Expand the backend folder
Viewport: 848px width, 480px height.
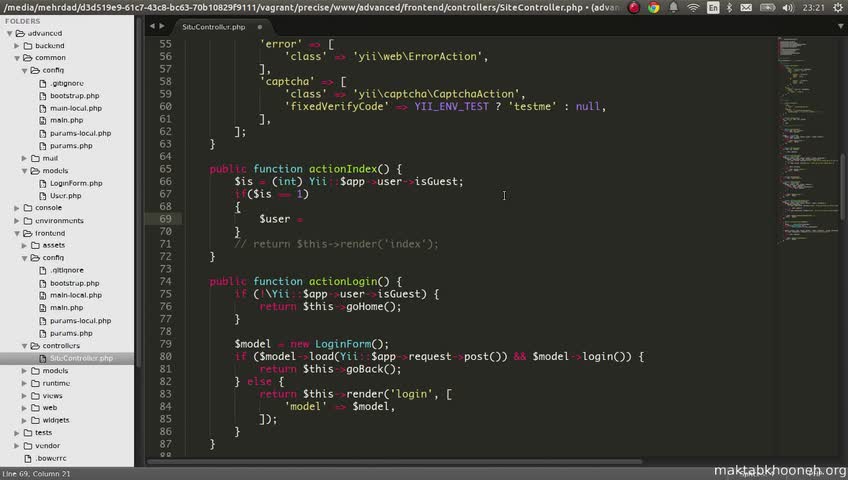17,46
